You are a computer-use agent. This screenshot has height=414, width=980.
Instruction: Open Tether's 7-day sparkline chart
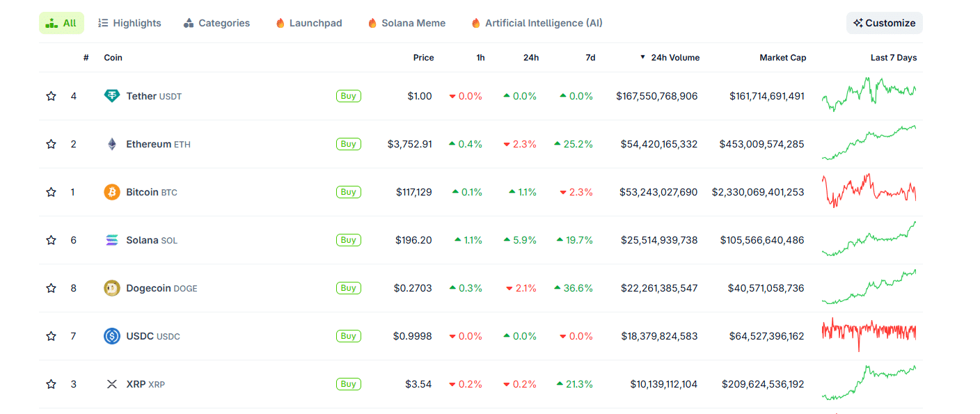click(x=869, y=95)
